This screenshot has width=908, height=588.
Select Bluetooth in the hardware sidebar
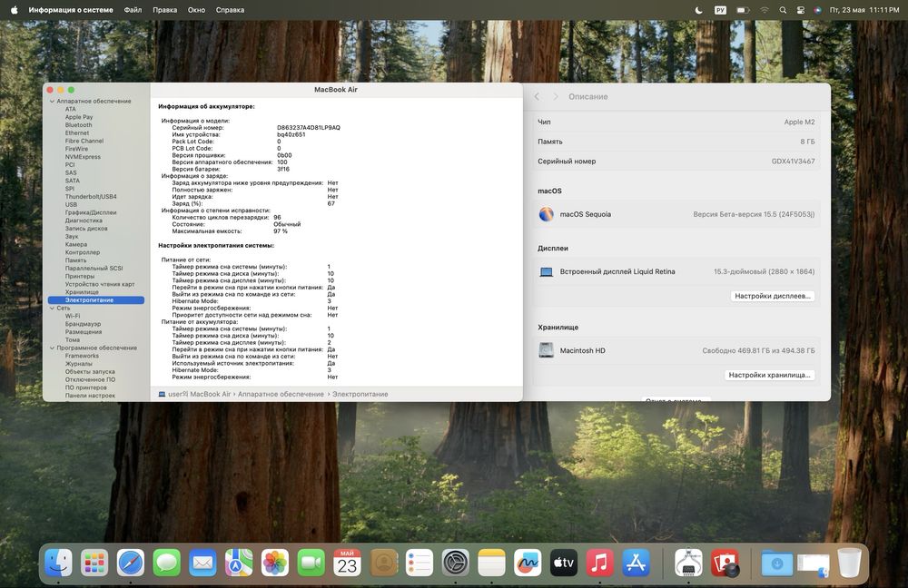(79, 125)
